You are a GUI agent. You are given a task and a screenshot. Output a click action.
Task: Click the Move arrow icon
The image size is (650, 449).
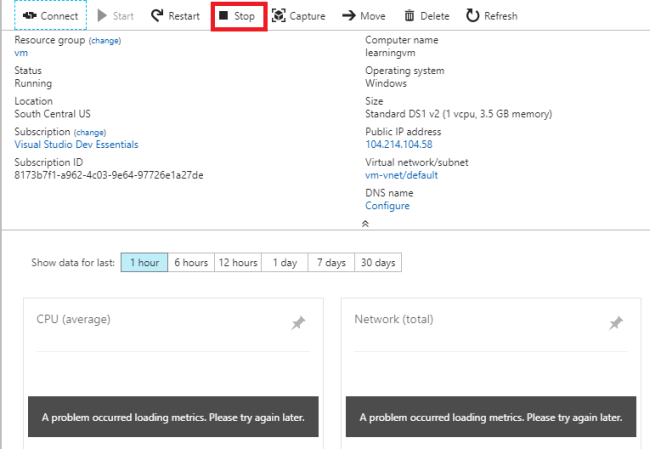pos(348,16)
